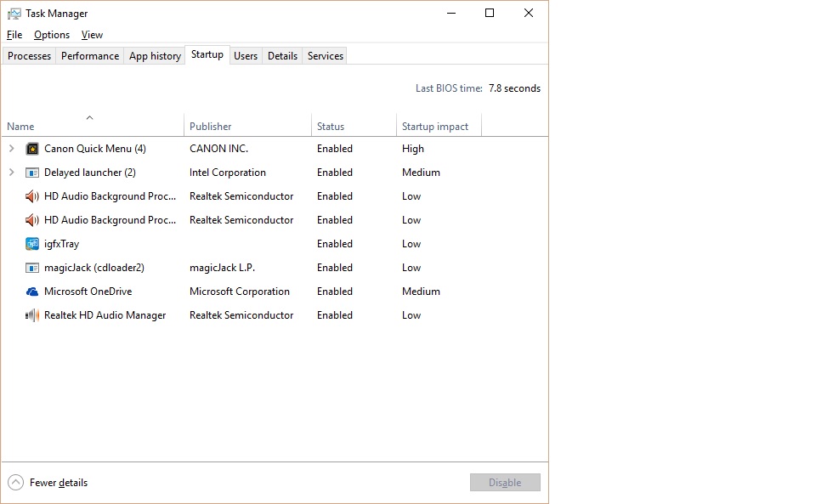Minimize the Task Manager window
The height and width of the screenshot is (504, 816).
coord(451,13)
